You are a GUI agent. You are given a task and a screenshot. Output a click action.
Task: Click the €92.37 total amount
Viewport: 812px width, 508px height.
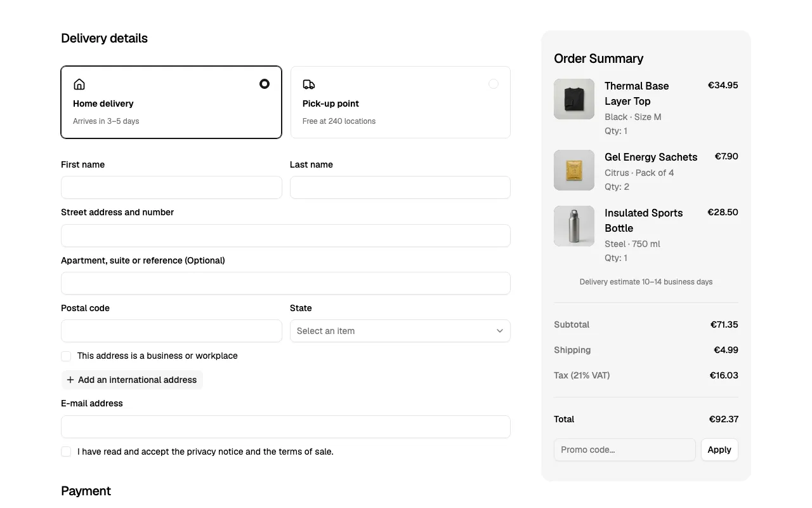coord(724,419)
